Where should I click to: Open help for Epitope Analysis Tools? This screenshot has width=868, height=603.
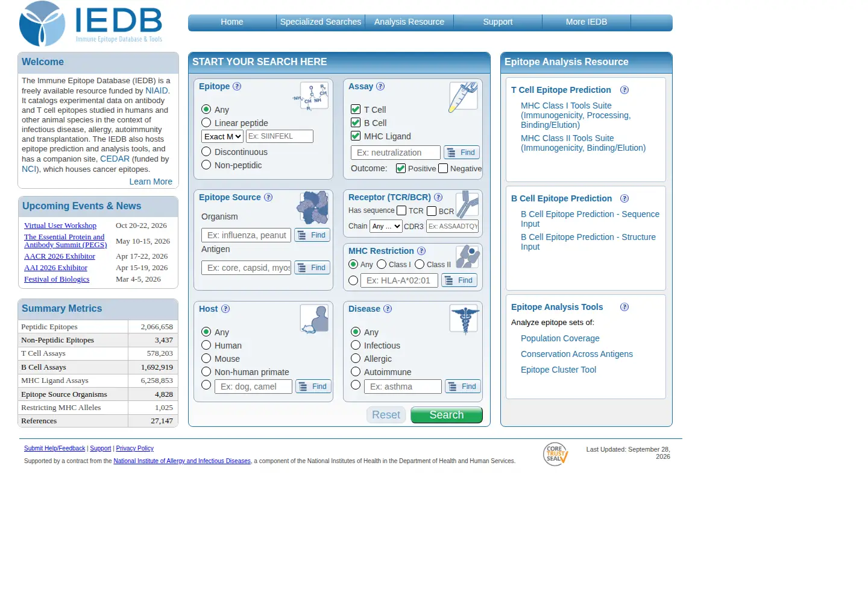[x=624, y=307]
